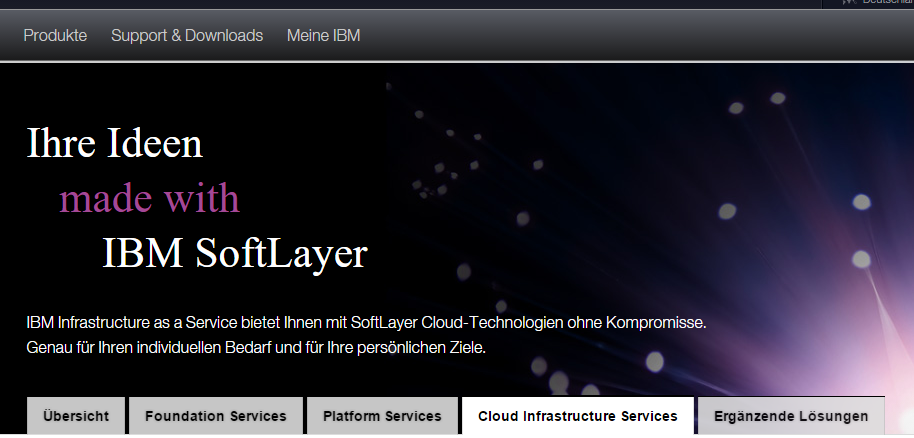This screenshot has width=914, height=438.
Task: Open the Meine IBM menu
Action: [x=324, y=36]
